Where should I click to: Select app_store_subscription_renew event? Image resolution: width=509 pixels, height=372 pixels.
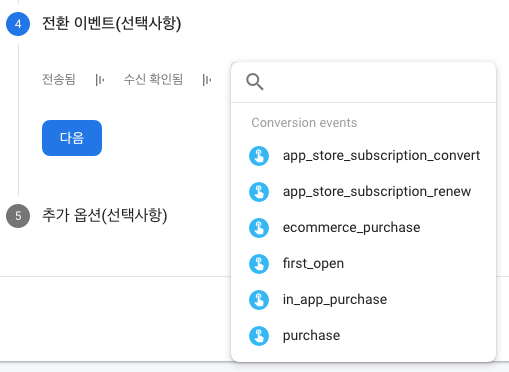tap(363, 192)
